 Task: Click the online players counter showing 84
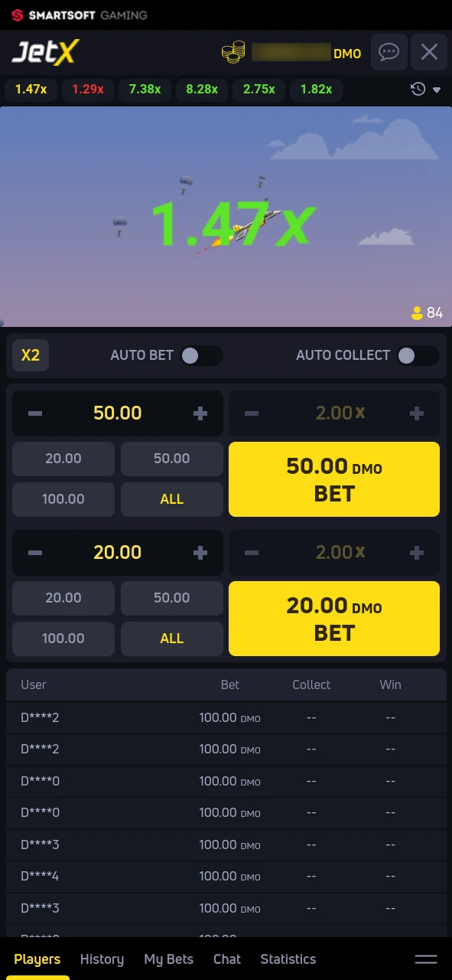click(427, 312)
